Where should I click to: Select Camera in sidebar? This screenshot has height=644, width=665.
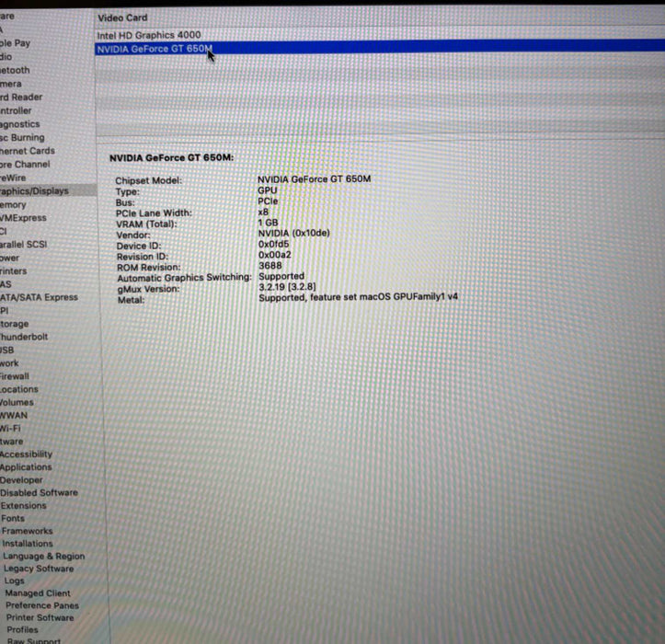coord(11,84)
